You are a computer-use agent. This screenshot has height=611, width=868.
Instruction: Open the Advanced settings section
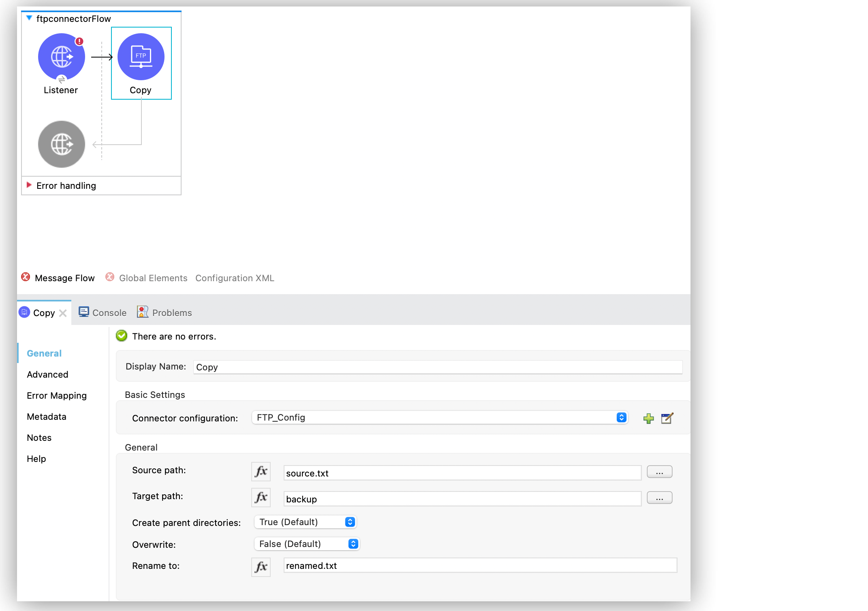(x=47, y=374)
